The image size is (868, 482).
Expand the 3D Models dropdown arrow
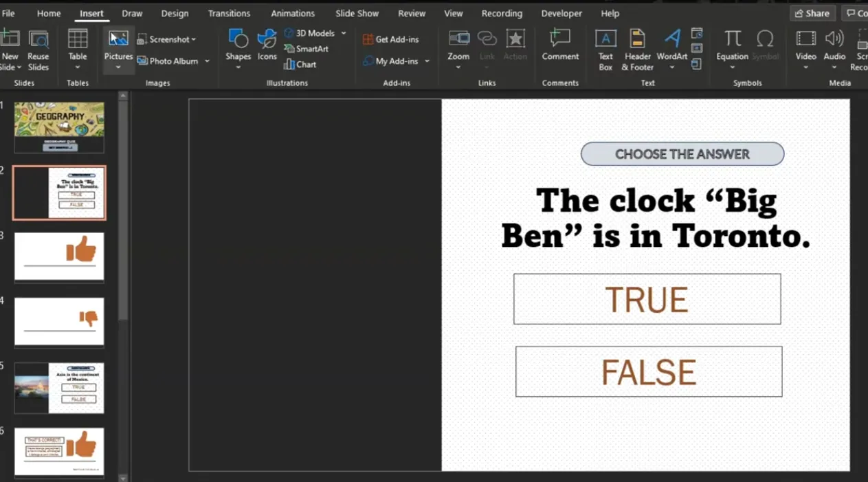[344, 33]
